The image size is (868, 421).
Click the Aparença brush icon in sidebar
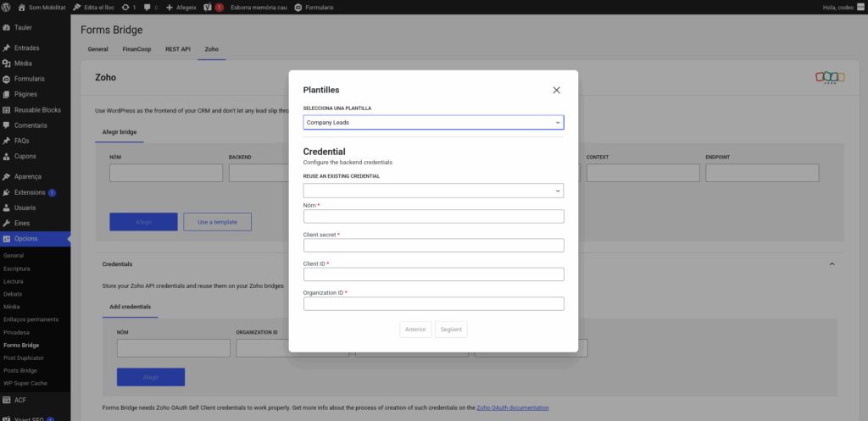[7, 177]
